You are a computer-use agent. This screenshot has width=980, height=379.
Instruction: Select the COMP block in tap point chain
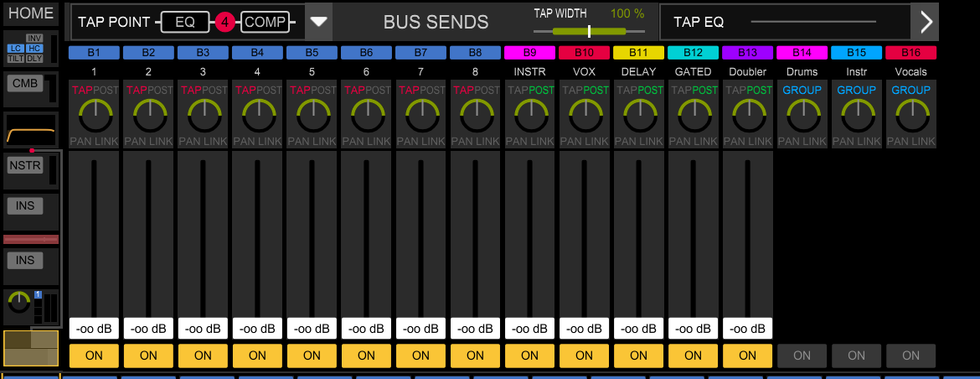pos(266,23)
